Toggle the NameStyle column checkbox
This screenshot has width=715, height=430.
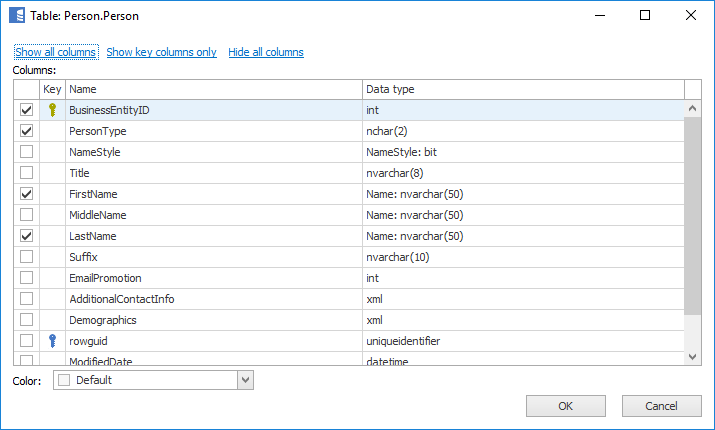[27, 152]
